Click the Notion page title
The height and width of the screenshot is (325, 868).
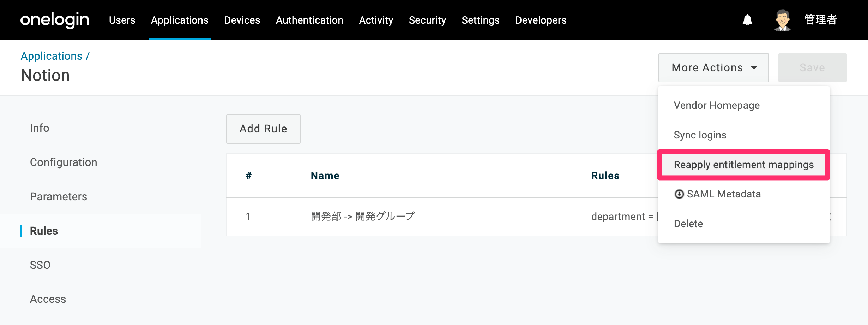(x=45, y=75)
